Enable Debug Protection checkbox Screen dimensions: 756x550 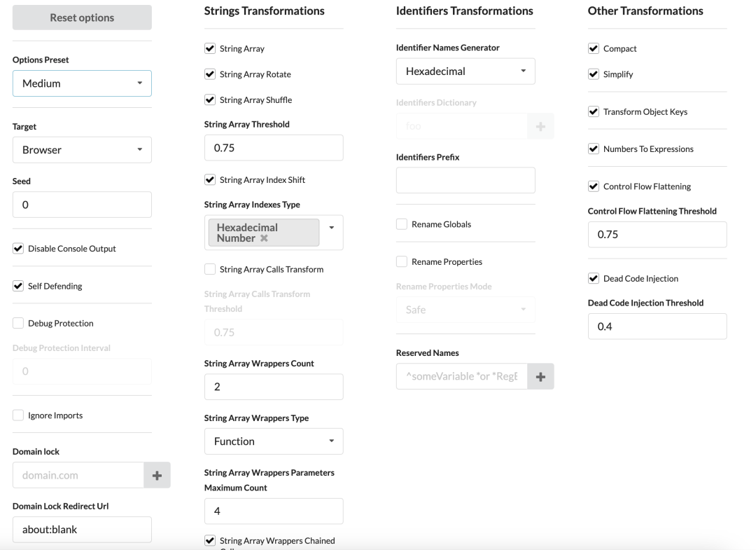click(x=18, y=323)
